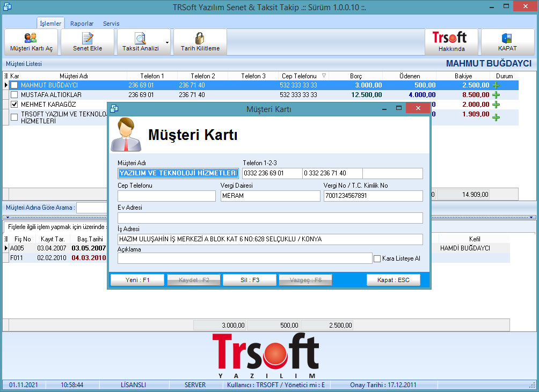This screenshot has height=392, width=539.
Task: Open Müşteri Kartı Aç toolbar button
Action: pyautogui.click(x=31, y=42)
